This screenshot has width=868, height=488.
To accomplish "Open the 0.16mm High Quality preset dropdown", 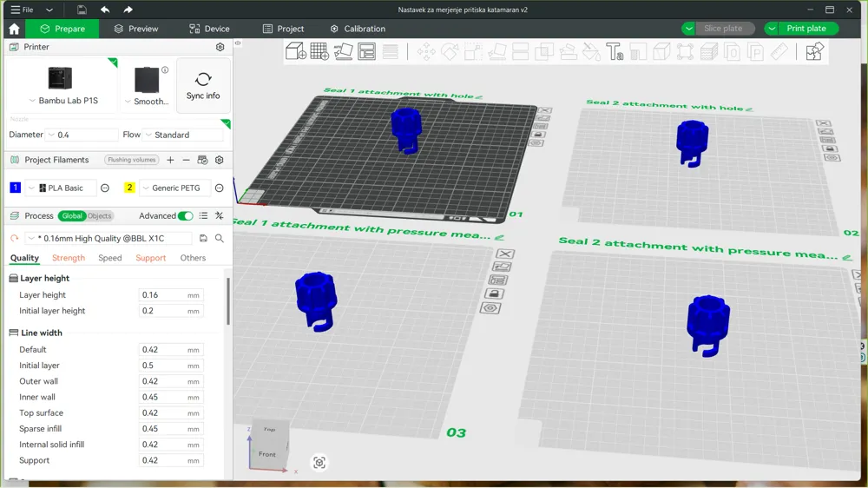I will tap(108, 238).
